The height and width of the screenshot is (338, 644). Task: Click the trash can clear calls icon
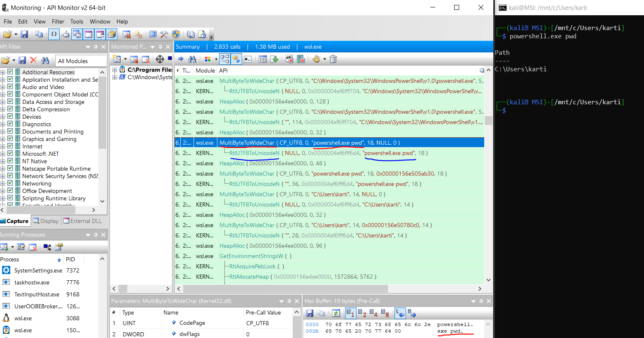(x=333, y=59)
